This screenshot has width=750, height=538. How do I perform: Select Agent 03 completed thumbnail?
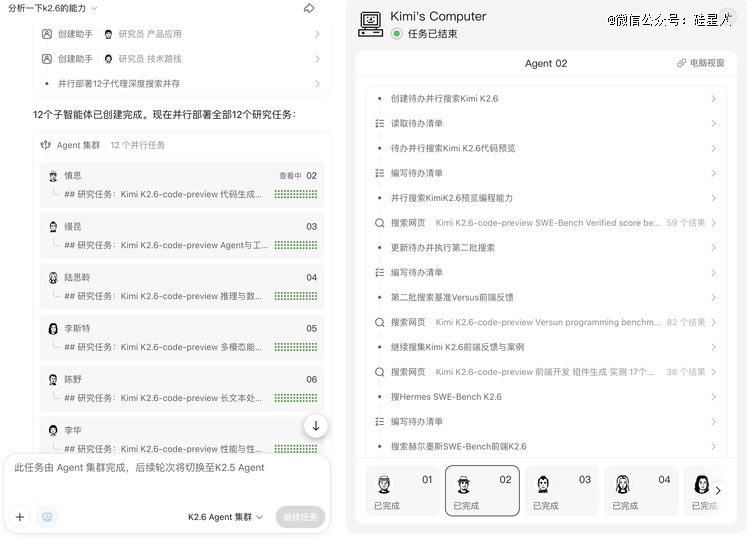click(x=561, y=491)
